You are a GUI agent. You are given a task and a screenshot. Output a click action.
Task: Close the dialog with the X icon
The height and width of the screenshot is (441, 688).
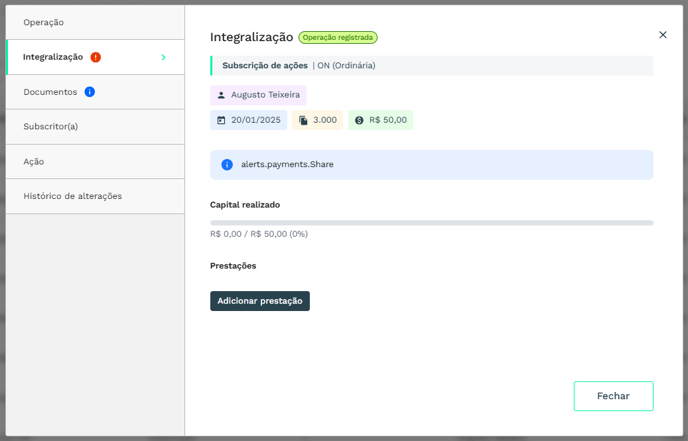tap(662, 35)
